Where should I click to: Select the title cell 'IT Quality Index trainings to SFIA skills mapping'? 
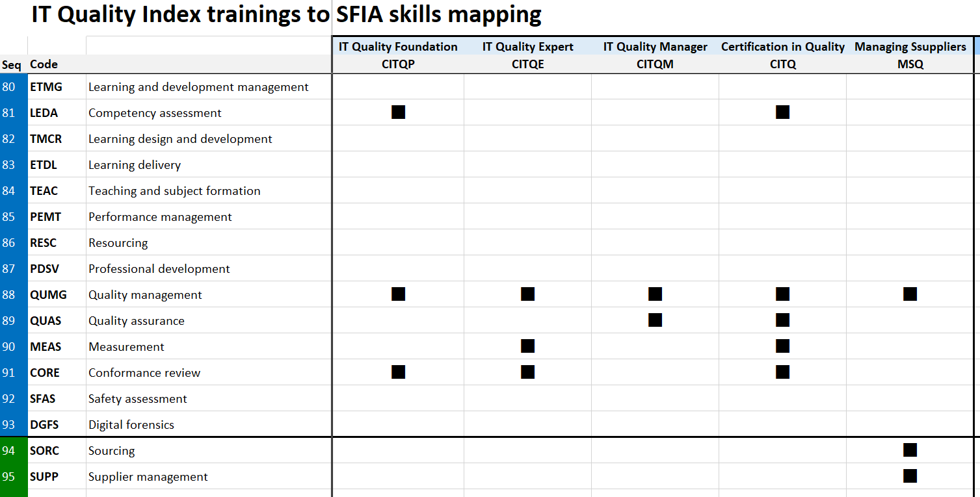pos(286,14)
